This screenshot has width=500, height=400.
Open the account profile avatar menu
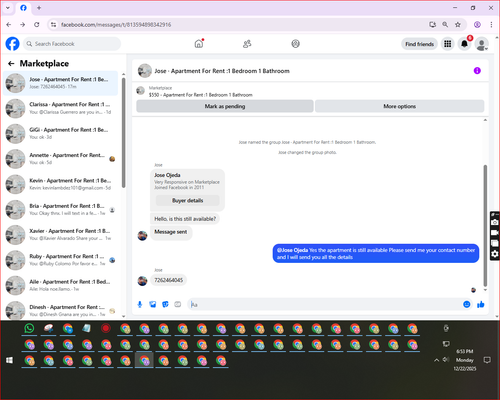(481, 44)
